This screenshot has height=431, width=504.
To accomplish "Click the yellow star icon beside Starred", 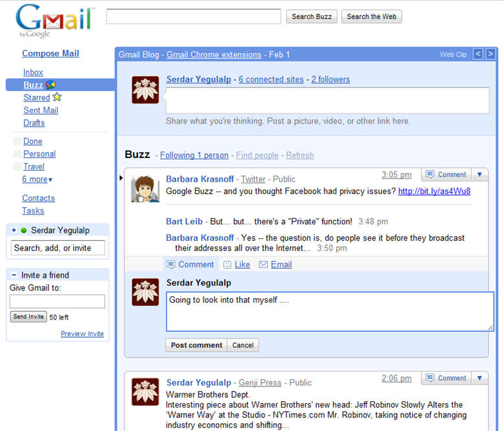I will pos(57,96).
